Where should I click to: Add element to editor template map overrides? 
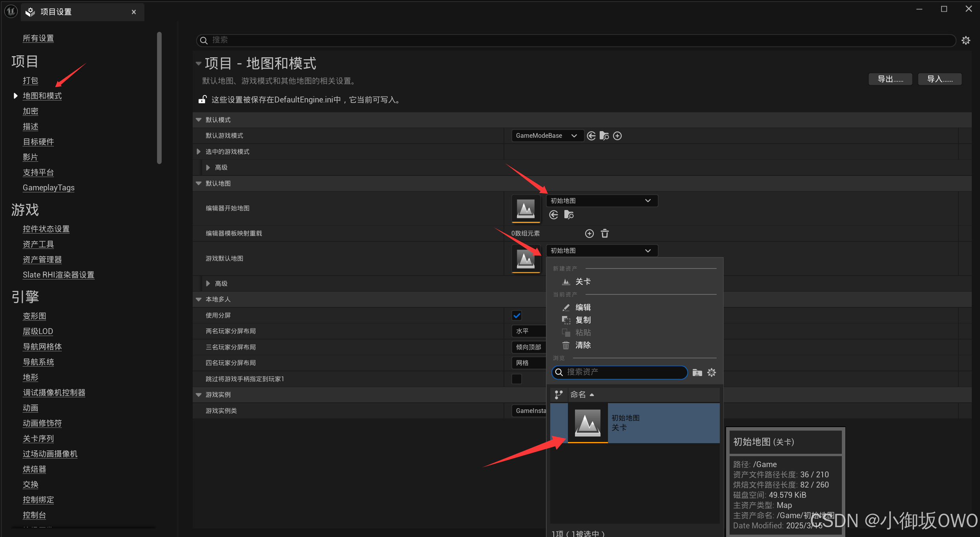[589, 234]
